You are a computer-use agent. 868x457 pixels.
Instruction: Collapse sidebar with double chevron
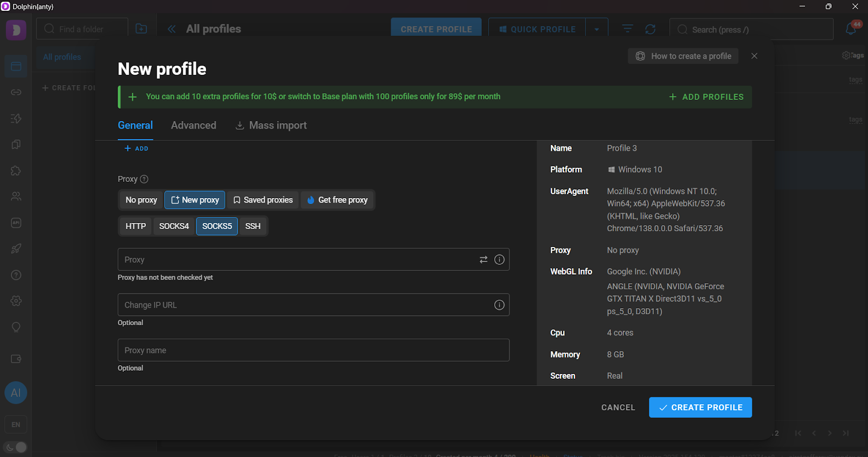[171, 29]
